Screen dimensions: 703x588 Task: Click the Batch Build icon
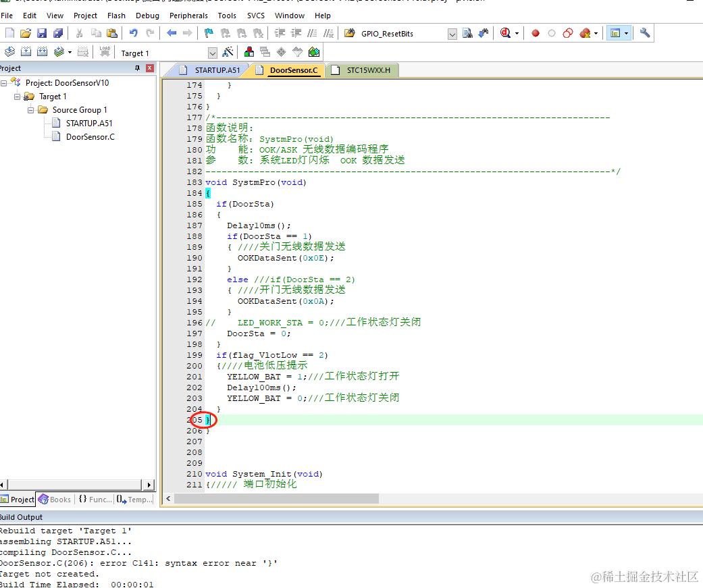pos(59,52)
